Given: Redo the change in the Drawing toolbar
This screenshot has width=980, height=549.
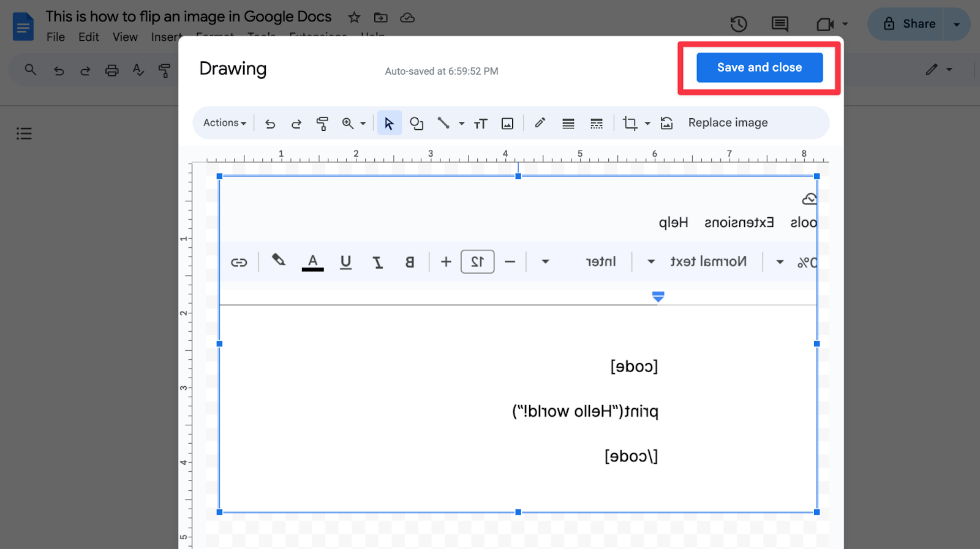Looking at the screenshot, I should (296, 124).
